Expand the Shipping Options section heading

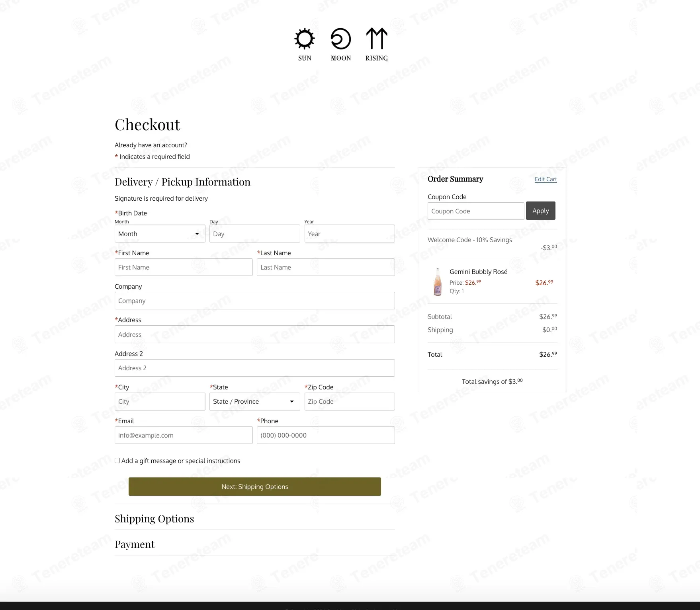154,518
